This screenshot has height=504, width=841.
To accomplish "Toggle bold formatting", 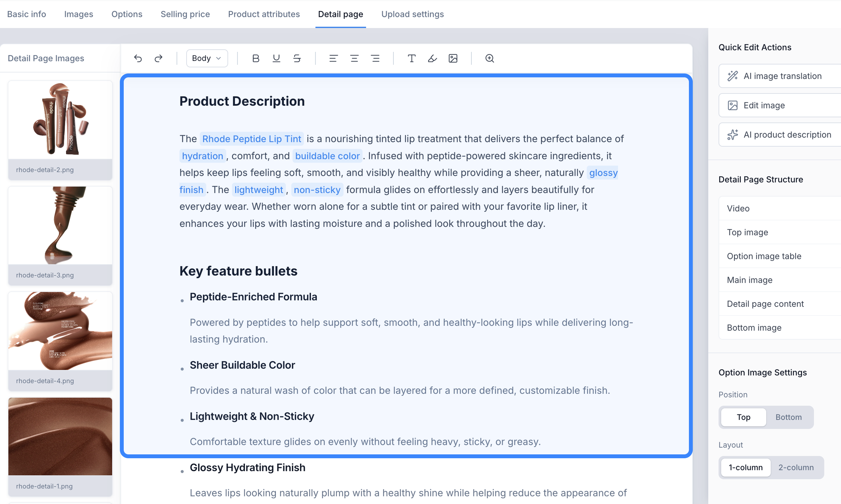I will [x=256, y=58].
